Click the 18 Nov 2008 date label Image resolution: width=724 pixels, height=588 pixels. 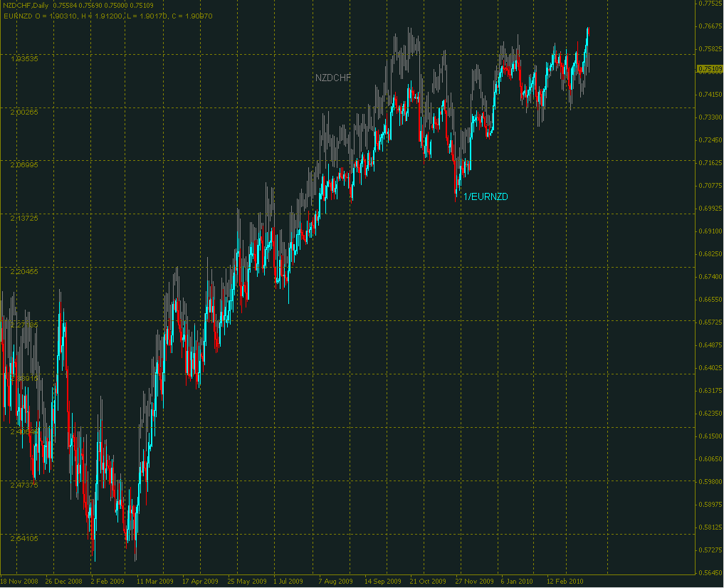pyautogui.click(x=19, y=582)
